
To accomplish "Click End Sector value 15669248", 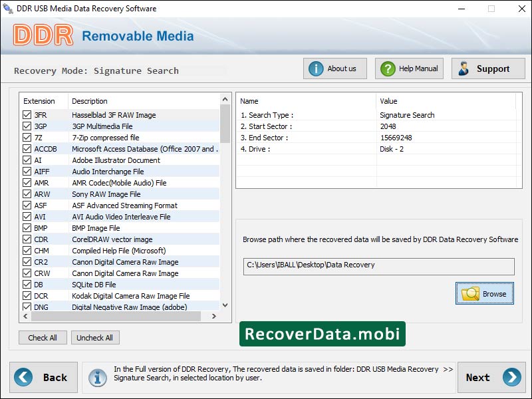I will coord(396,138).
